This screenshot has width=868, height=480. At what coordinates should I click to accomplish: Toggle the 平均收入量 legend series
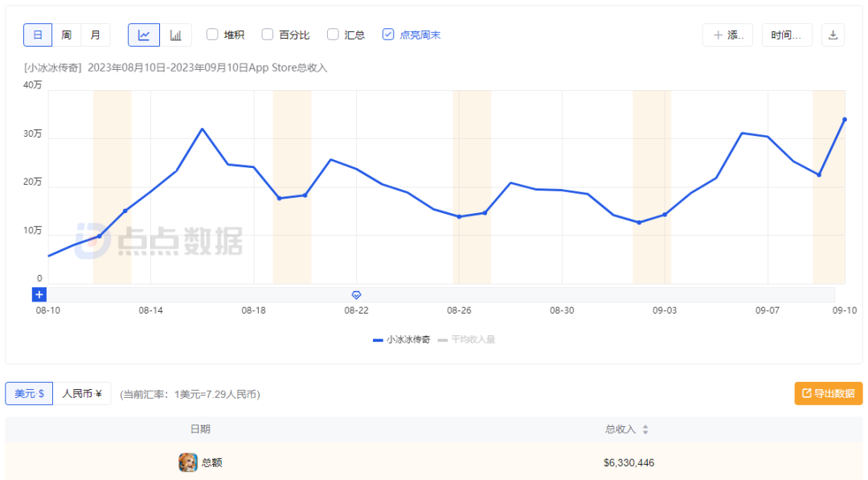(x=467, y=339)
